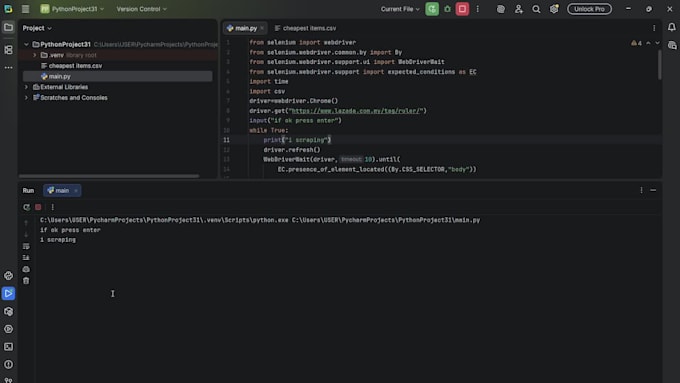This screenshot has width=680, height=383.
Task: Open Search Everywhere magnifier
Action: (x=536, y=9)
